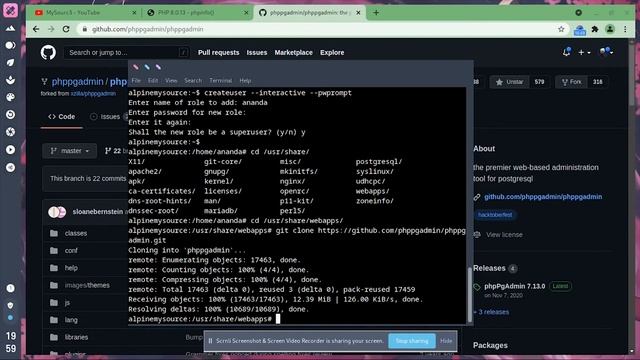This screenshot has width=640, height=360.
Task: Click the hacktoberfest topic tag
Action: point(495,215)
